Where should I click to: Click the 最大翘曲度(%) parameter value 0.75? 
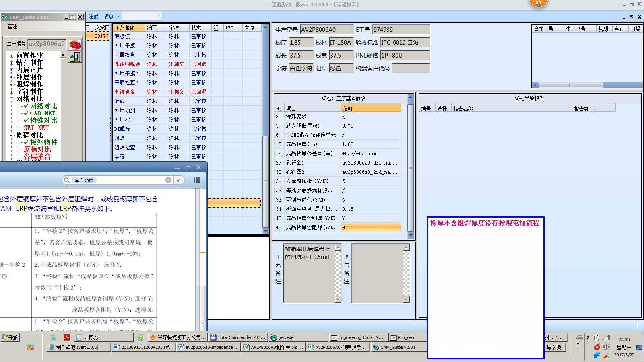(371, 126)
